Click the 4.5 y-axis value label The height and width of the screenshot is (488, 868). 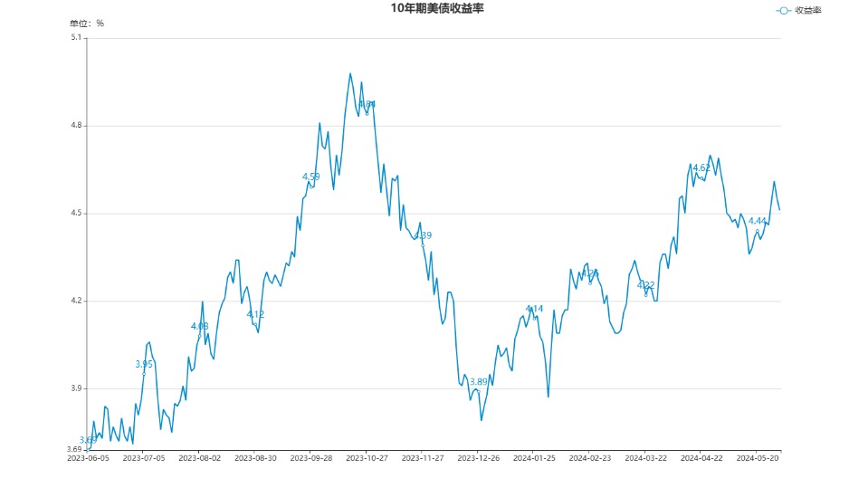(x=75, y=214)
